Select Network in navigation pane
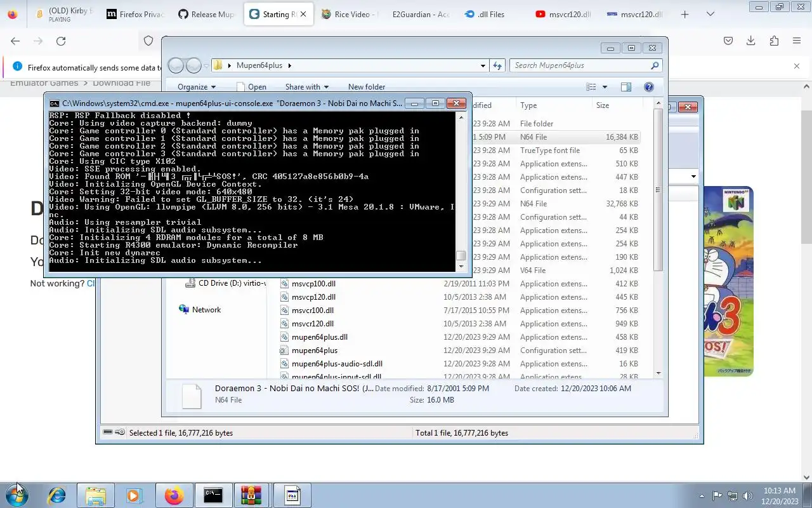812x508 pixels. pyautogui.click(x=200, y=310)
